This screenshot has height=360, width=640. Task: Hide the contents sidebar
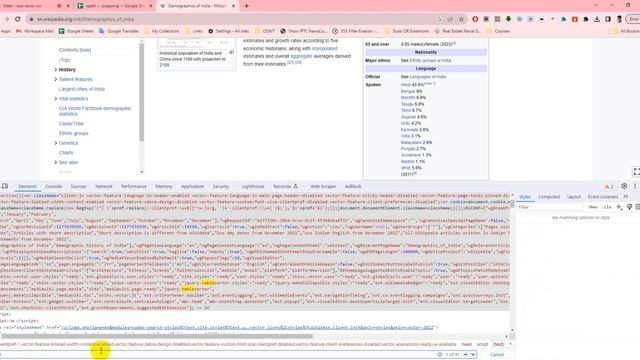point(85,50)
